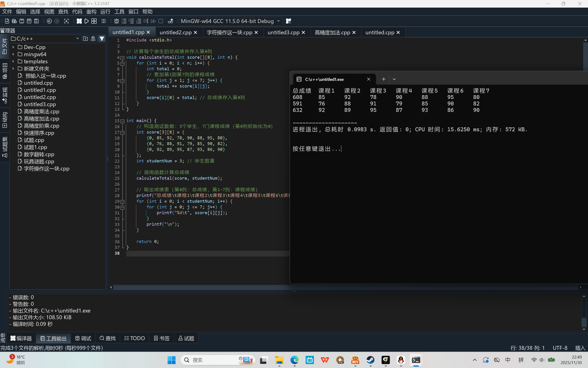Click the back navigation arrow icon
The width and height of the screenshot is (588, 368).
tap(49, 21)
